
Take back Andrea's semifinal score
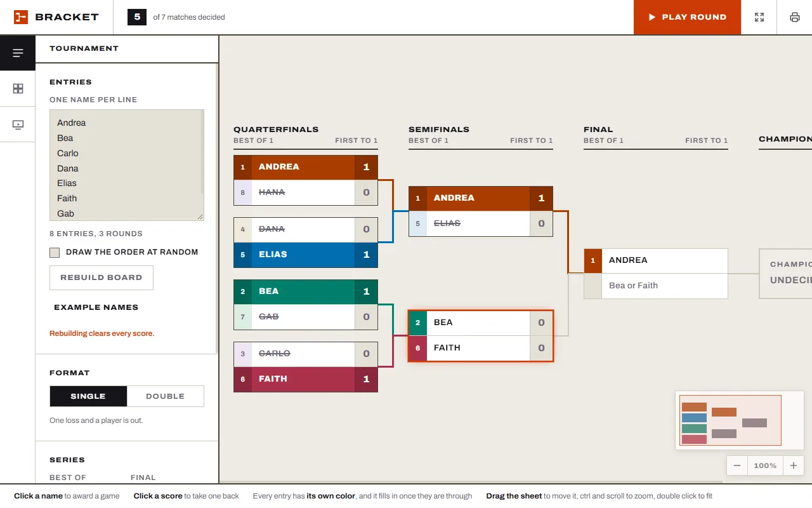point(541,198)
